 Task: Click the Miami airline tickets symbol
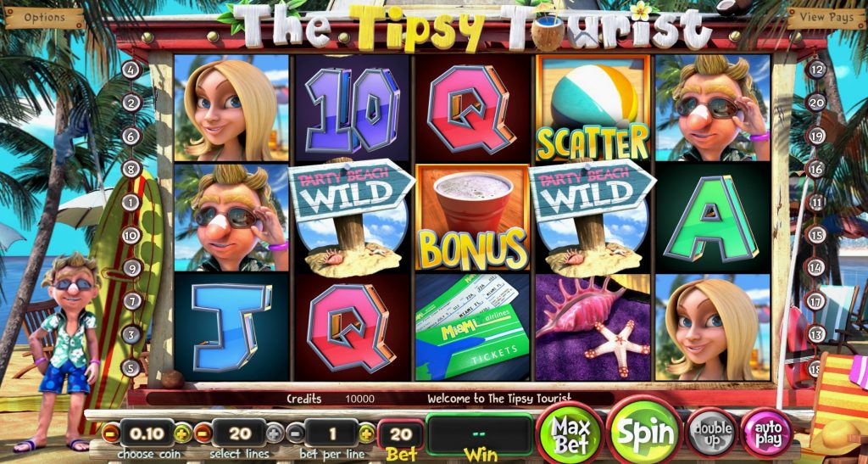click(x=472, y=327)
